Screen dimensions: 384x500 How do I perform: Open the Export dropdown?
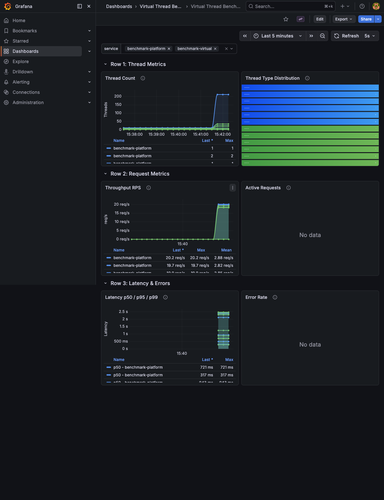point(343,19)
